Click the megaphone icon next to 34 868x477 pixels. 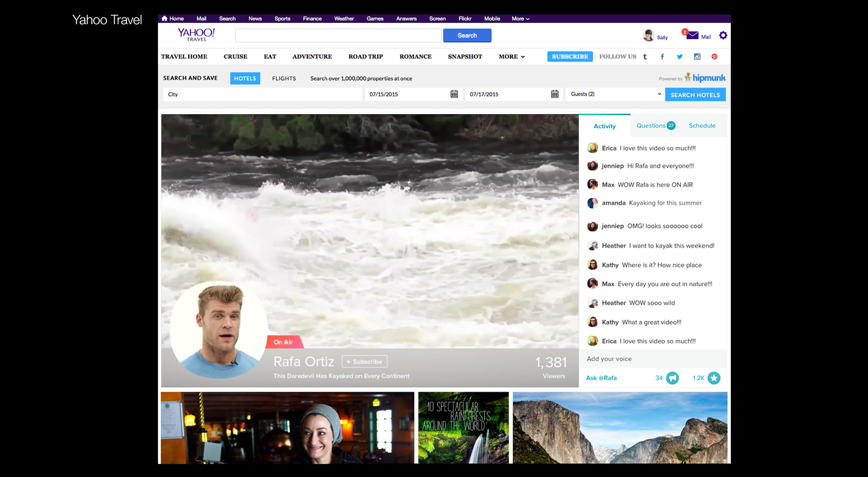(672, 378)
